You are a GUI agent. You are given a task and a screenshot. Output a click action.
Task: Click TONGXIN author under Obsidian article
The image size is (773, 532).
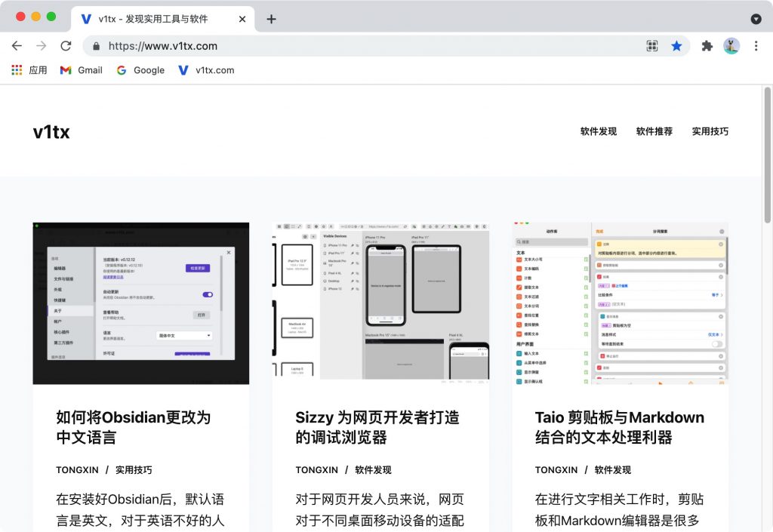click(x=77, y=470)
